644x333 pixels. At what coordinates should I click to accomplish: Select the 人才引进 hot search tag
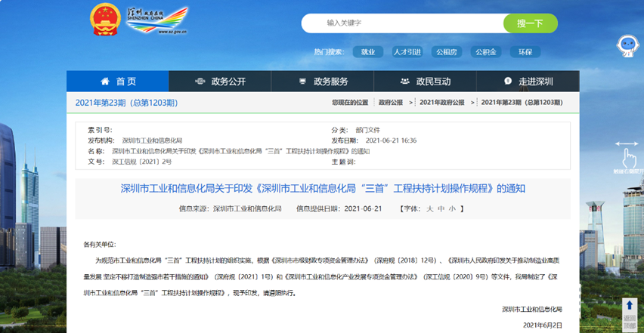[407, 52]
